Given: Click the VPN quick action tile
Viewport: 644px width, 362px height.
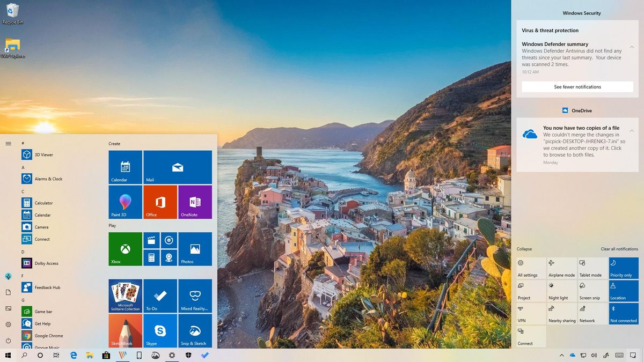Looking at the screenshot, I should click(531, 314).
